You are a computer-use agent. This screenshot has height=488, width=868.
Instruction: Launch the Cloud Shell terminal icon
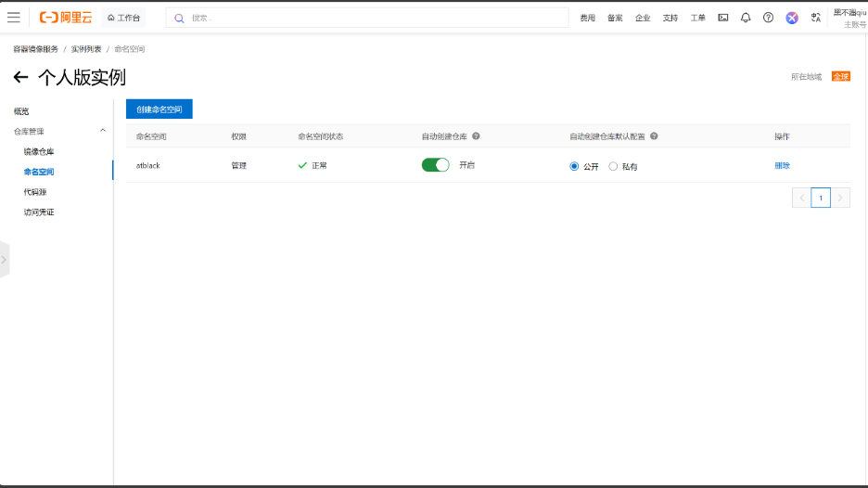(x=723, y=18)
